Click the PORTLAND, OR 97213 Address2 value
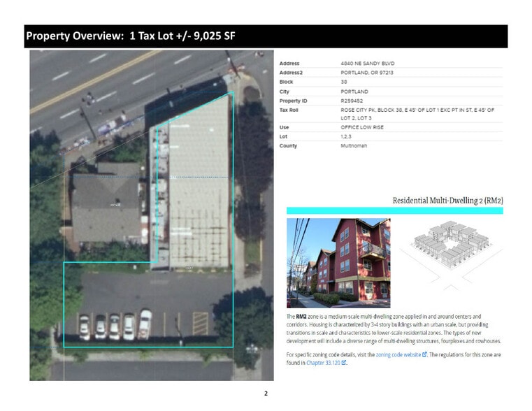This screenshot has height=411, width=532. [x=366, y=73]
